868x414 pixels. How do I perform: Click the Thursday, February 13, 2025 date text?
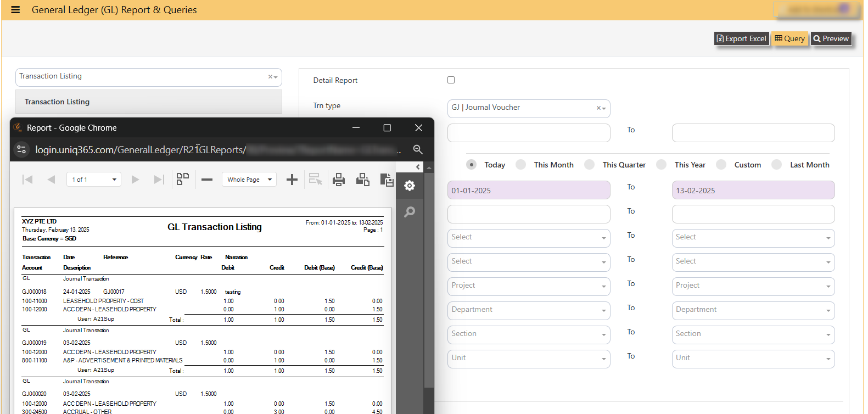coord(55,230)
